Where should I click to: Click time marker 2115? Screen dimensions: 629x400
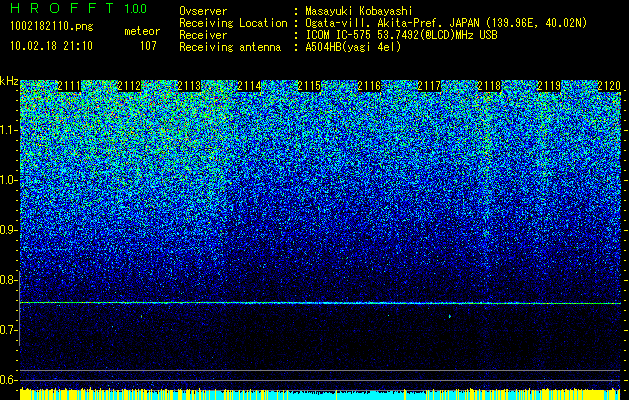[309, 86]
